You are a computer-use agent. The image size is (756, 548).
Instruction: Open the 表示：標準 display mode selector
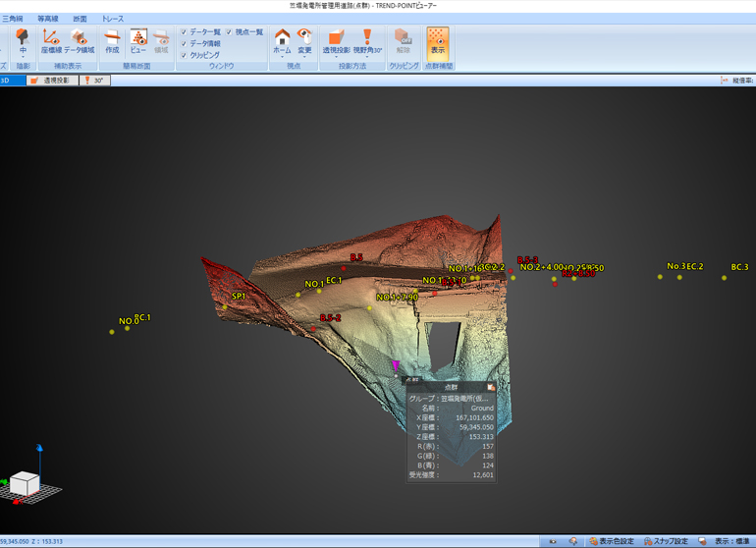pyautogui.click(x=730, y=541)
